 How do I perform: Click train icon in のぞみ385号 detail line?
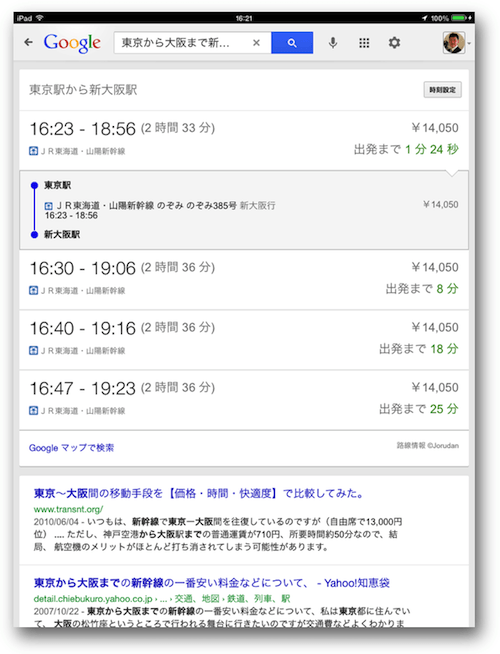coord(49,206)
